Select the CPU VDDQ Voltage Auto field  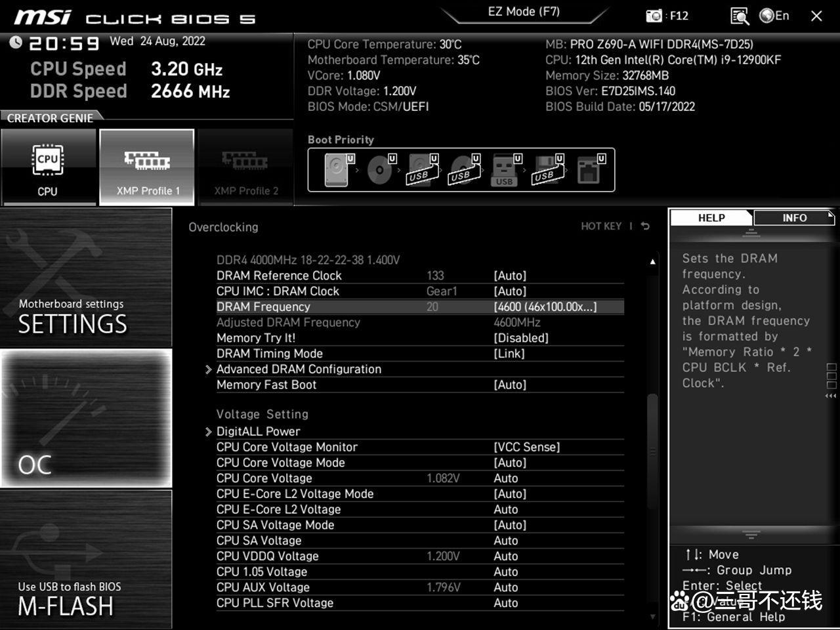point(506,556)
